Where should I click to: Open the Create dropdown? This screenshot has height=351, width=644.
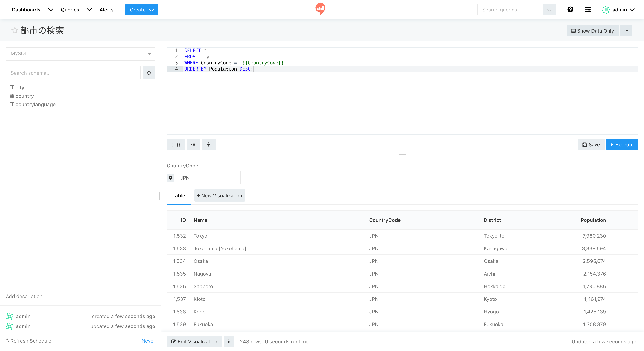(x=141, y=10)
